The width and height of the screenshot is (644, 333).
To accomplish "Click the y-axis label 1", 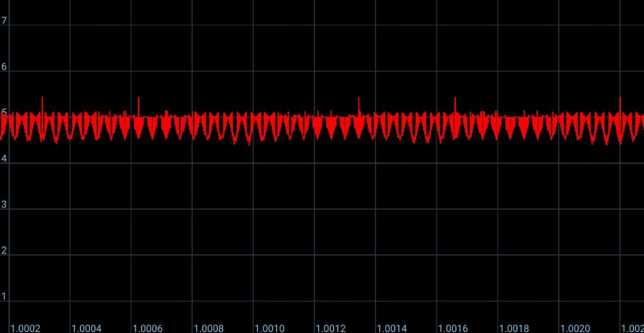I will 4,297.
